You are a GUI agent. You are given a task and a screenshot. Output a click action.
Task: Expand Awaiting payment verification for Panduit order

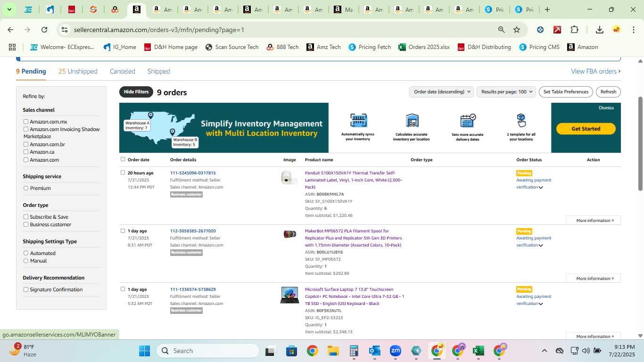[x=541, y=188]
